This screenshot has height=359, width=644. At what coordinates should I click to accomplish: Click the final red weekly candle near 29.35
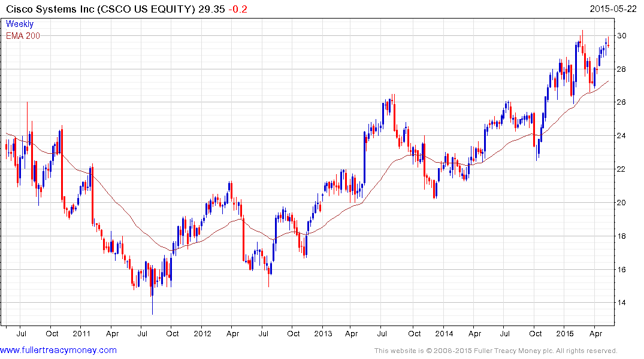point(608,42)
